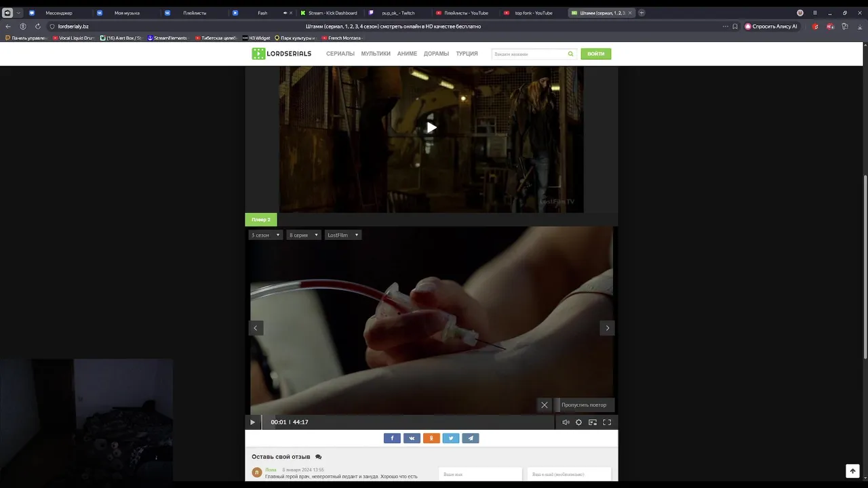Open '(16) Alert Box' bookmark
This screenshot has width=868, height=488.
pos(121,38)
